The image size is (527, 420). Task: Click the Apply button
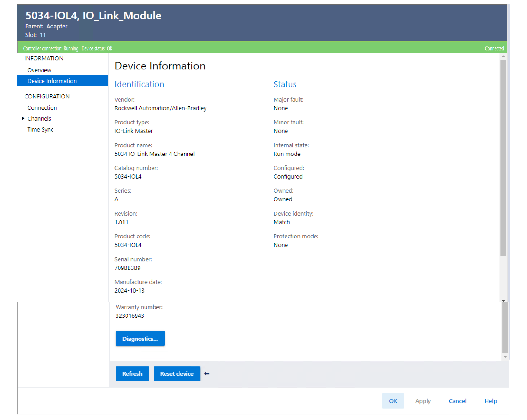[423, 401]
